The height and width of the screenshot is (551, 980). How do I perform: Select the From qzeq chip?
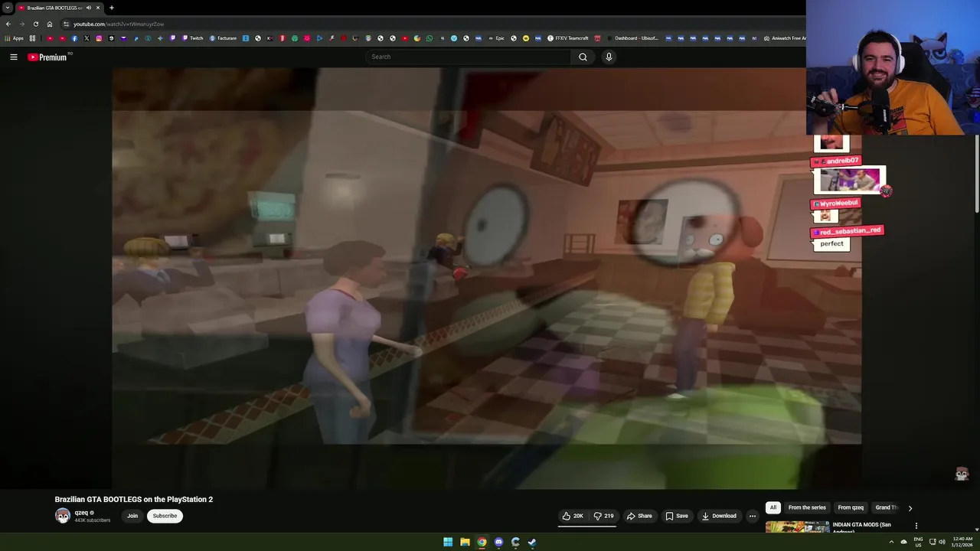pyautogui.click(x=851, y=507)
